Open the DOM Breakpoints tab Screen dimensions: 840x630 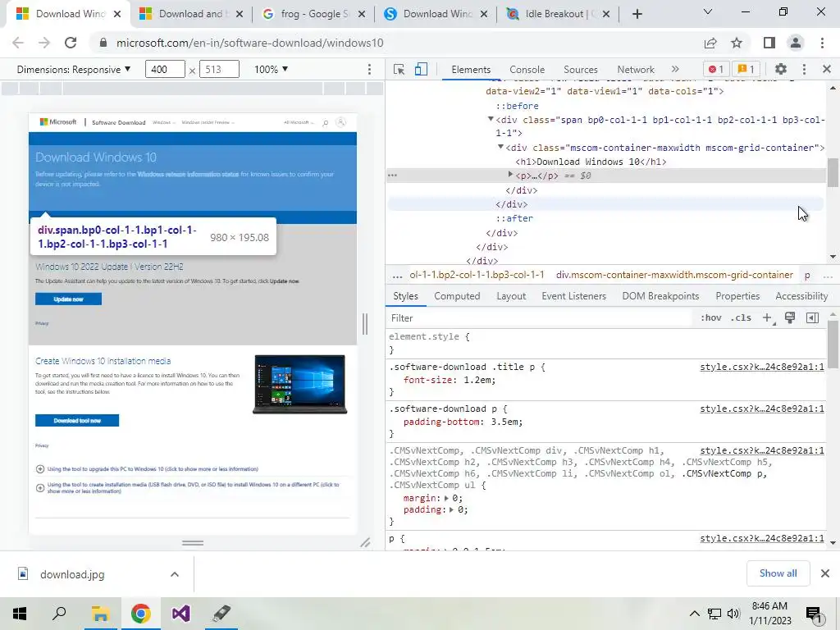[x=660, y=296]
